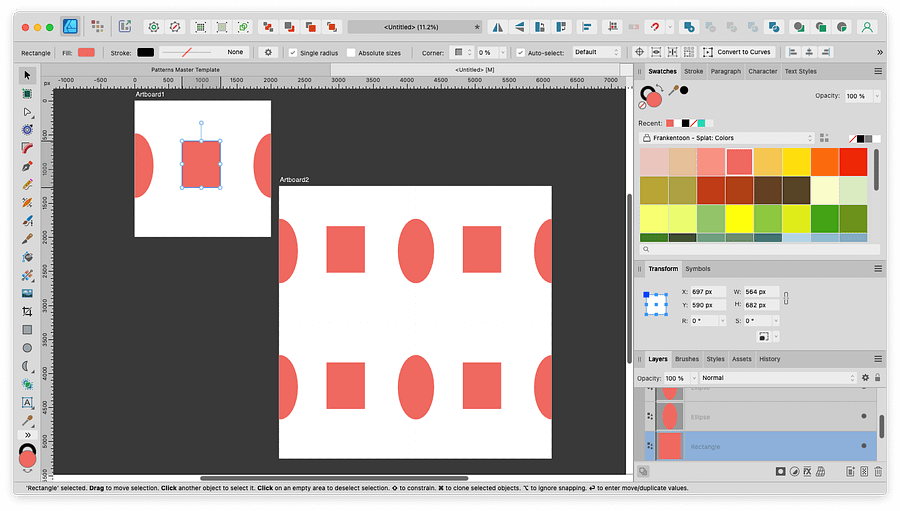900x511 pixels.
Task: Toggle visibility of the Rectangle layer
Action: (x=864, y=446)
